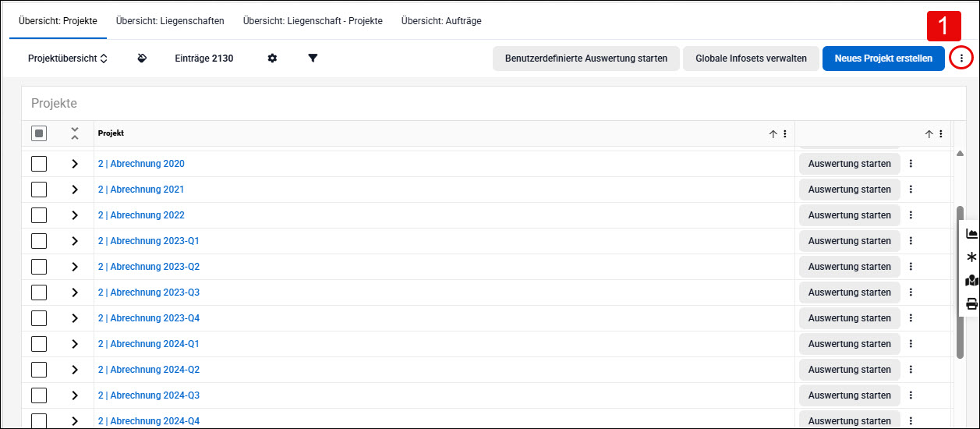Click the Projekt column header label
This screenshot has height=429, width=980.
click(111, 133)
